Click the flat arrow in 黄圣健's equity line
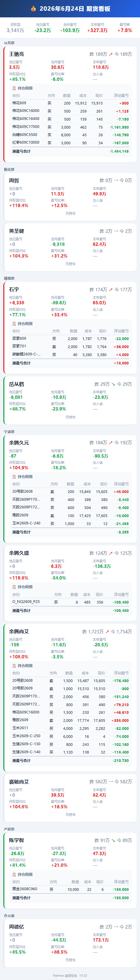 pos(116,231)
